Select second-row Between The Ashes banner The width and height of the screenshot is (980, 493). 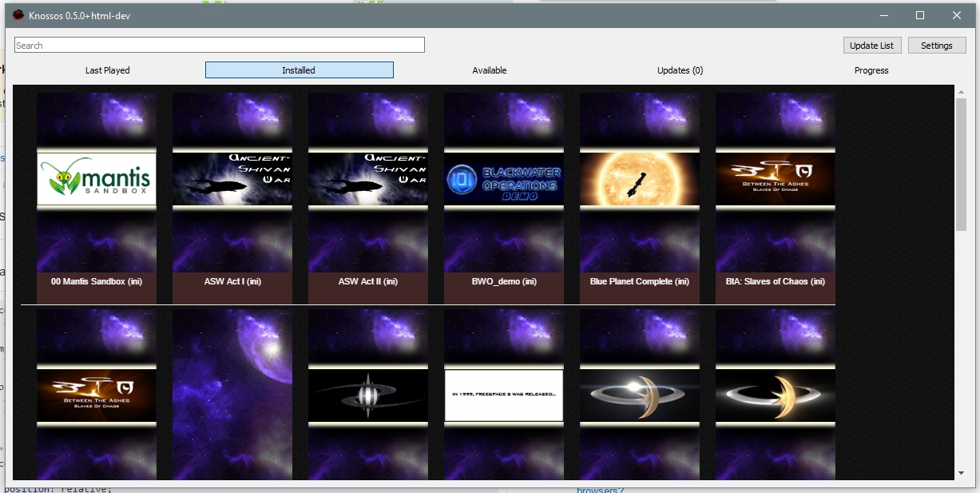point(97,396)
